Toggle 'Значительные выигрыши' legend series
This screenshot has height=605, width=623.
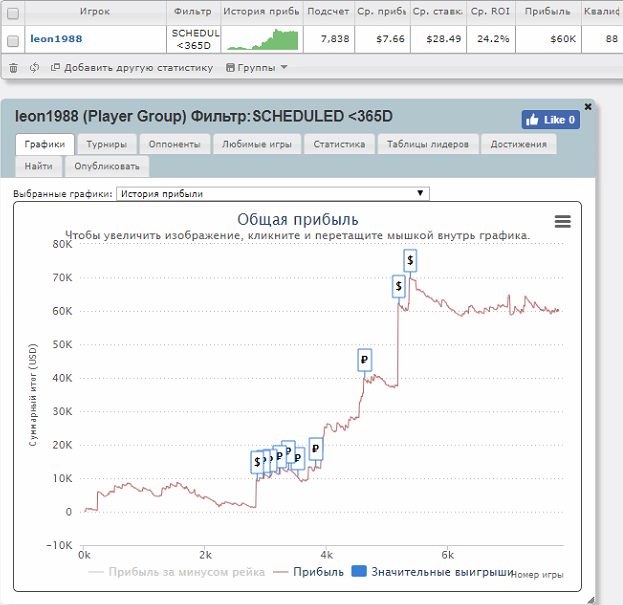pyautogui.click(x=433, y=572)
